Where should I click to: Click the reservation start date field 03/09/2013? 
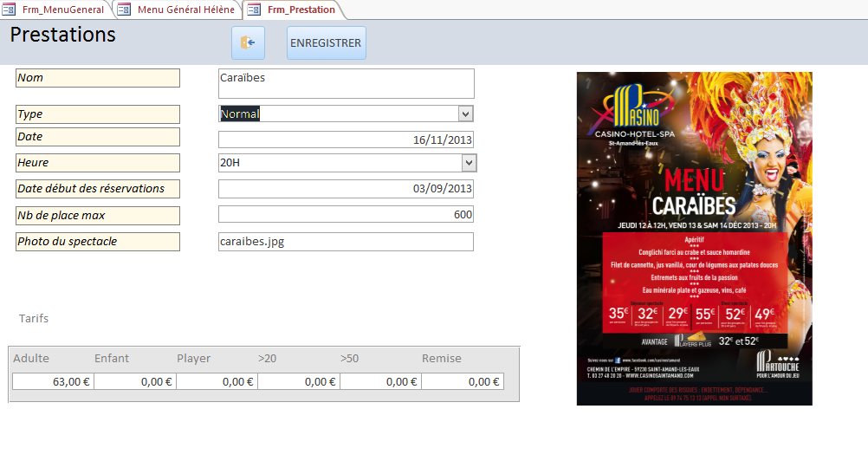coord(346,189)
